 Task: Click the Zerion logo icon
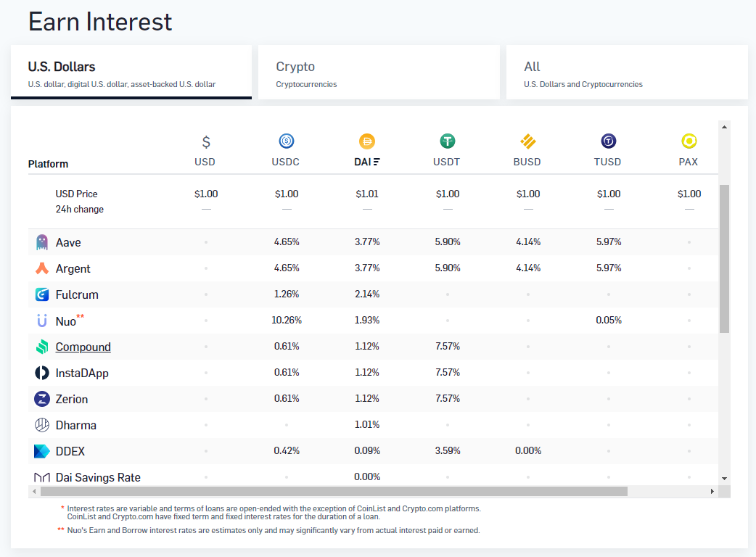42,399
